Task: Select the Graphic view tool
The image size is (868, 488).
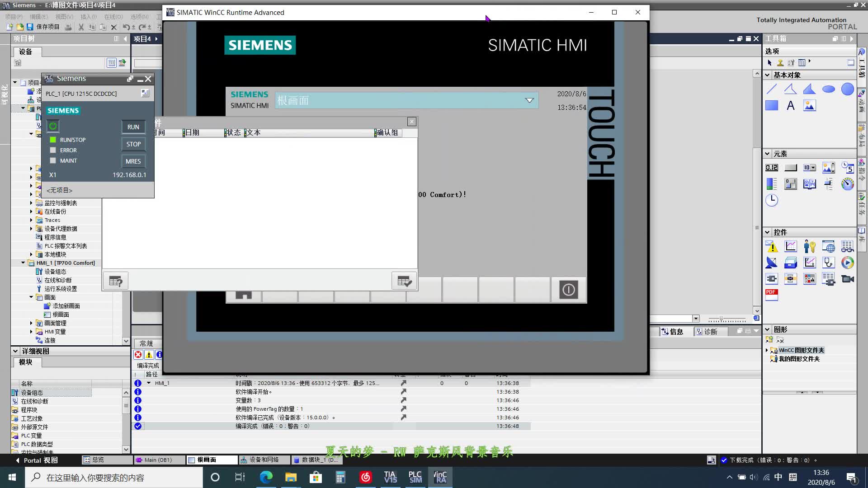Action: [809, 106]
